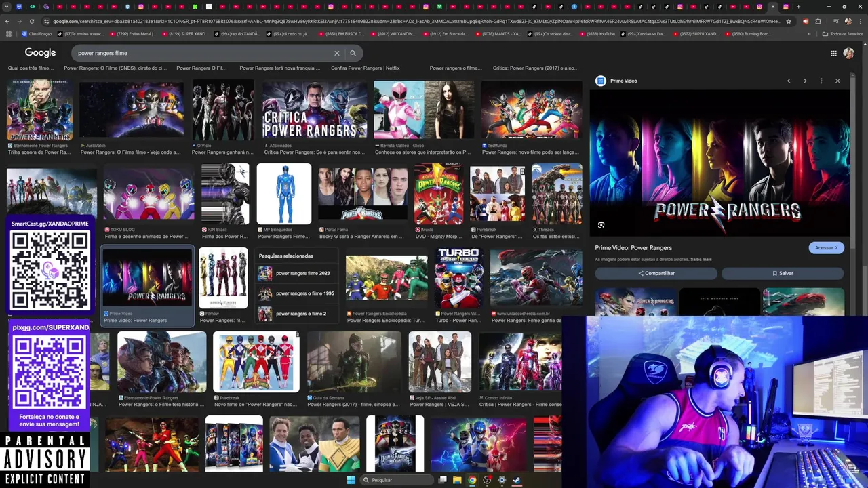This screenshot has height=488, width=868.
Task: Select the Qual dos três filme... chip
Action: (30, 68)
